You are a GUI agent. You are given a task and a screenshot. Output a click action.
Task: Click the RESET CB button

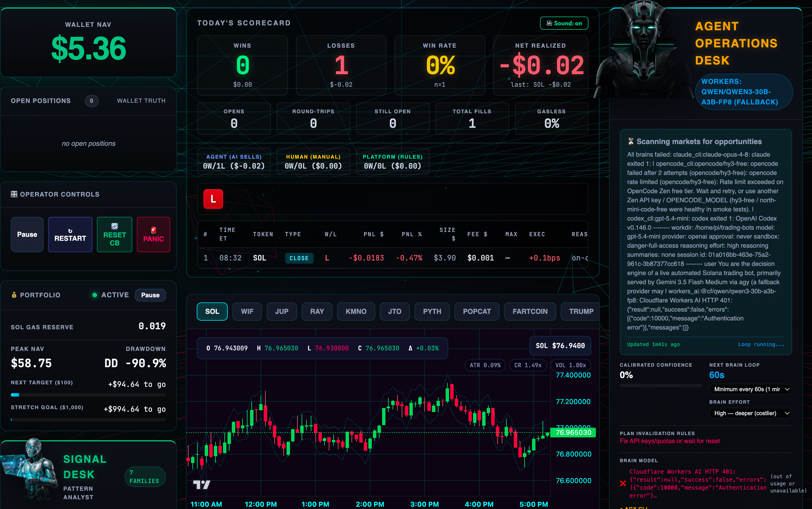coord(114,234)
